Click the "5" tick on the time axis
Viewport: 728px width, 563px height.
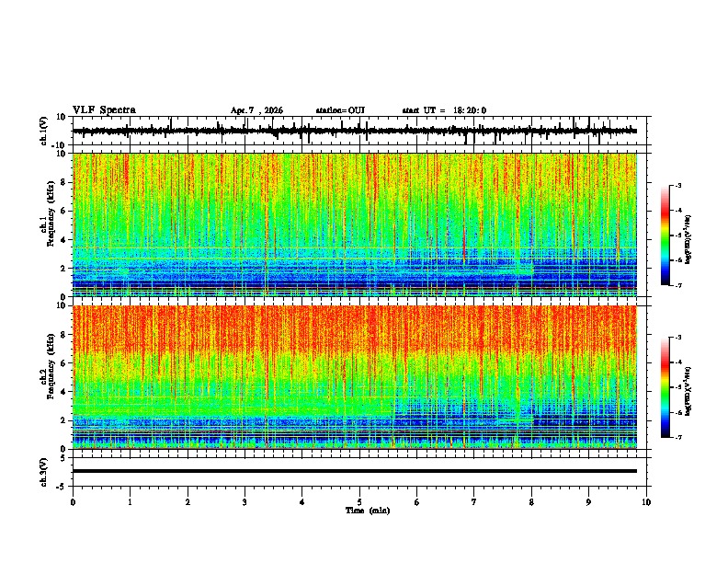[359, 502]
